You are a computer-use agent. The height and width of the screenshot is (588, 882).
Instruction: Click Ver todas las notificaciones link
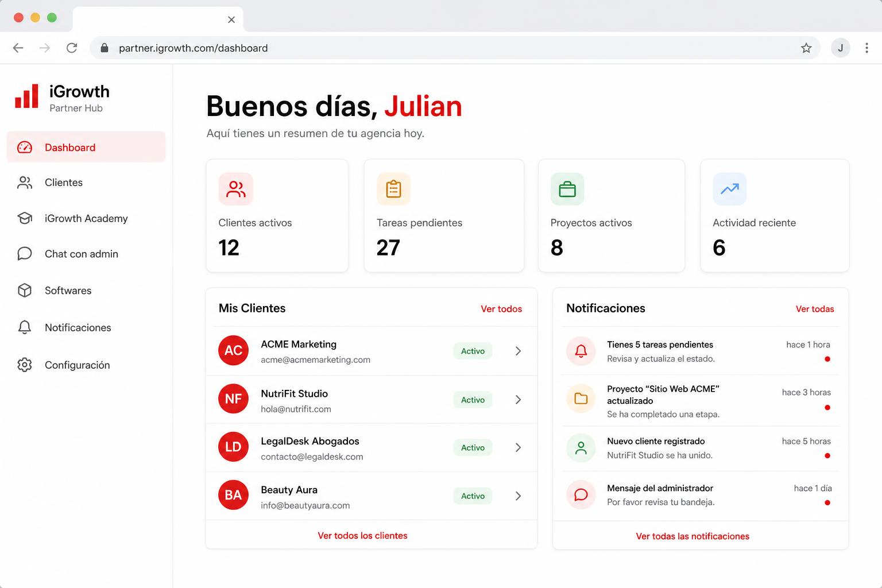(693, 536)
